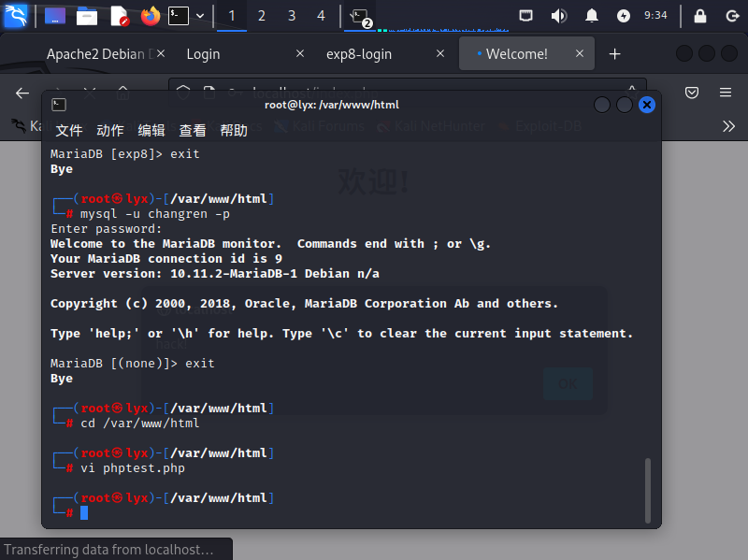Click the 'mysql -u changren -p' command line
The width and height of the screenshot is (748, 560).
tap(155, 214)
